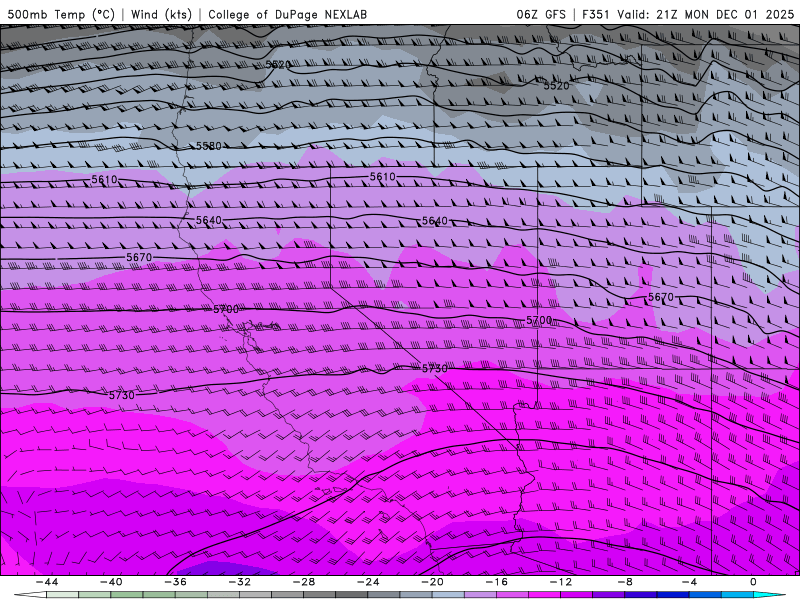
Task: Click the "College of DuPage NEXLAB" credit text
Action: click(287, 14)
